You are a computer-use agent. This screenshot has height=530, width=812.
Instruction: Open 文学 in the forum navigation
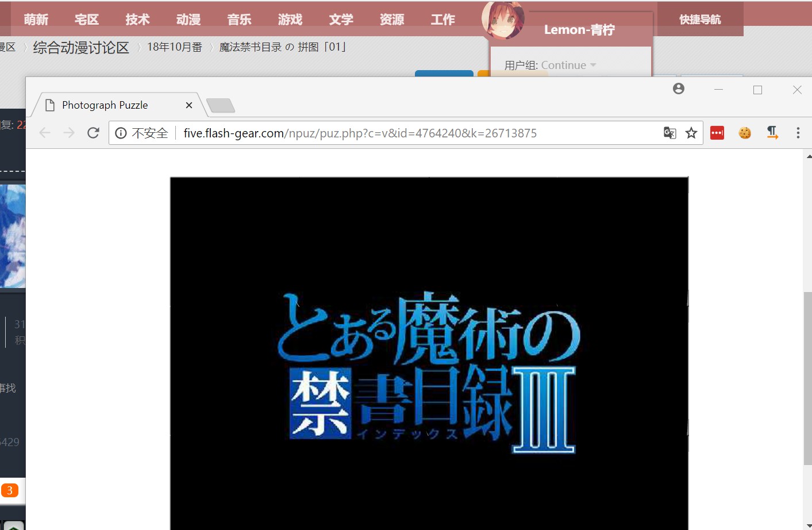tap(341, 20)
